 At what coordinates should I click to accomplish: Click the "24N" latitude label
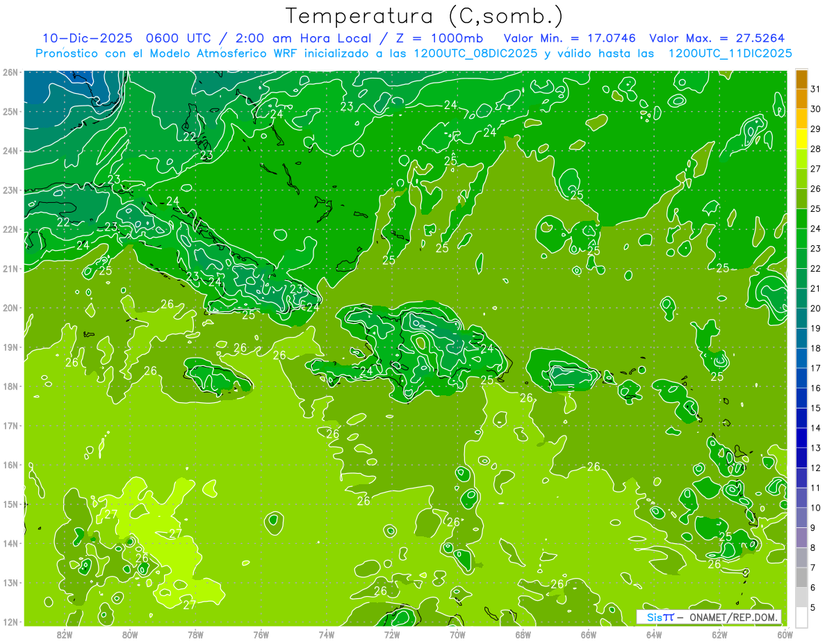click(10, 150)
